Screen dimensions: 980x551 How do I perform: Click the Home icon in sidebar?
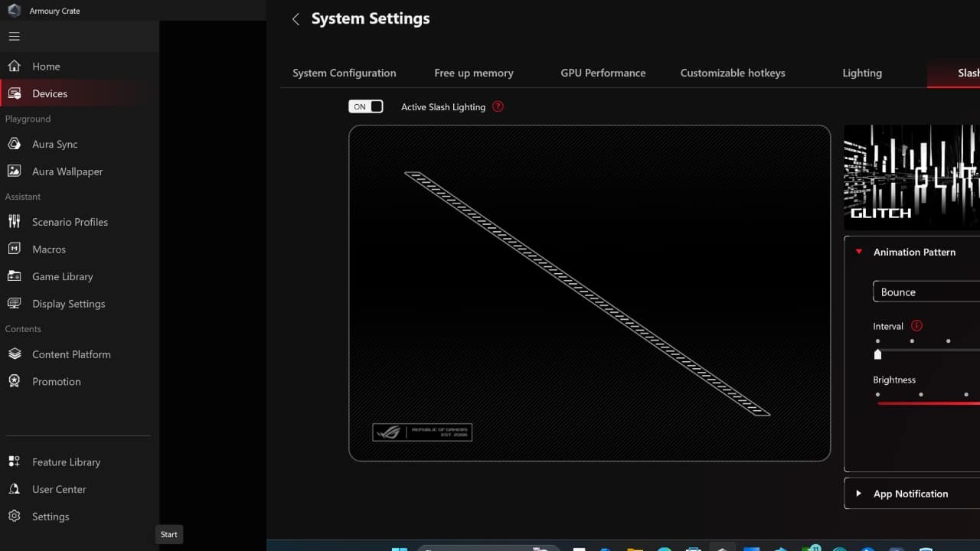tap(14, 67)
